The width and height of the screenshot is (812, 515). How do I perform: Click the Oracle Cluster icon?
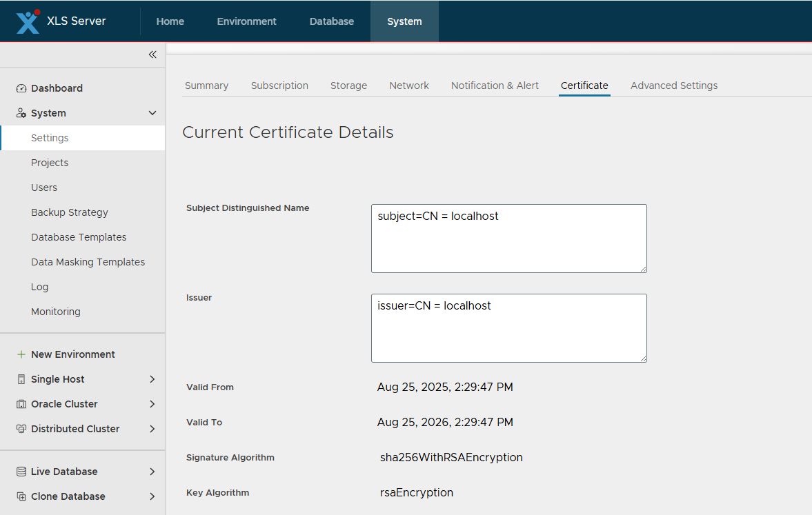pyautogui.click(x=20, y=403)
